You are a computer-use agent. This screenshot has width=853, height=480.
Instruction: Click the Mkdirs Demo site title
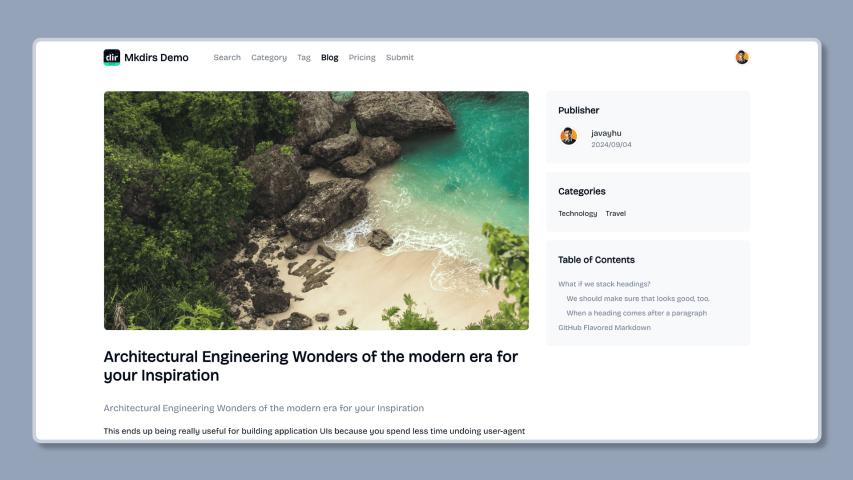(x=156, y=57)
